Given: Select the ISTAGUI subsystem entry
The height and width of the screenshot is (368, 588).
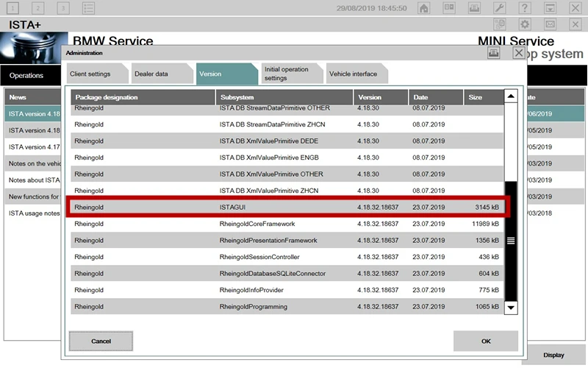Looking at the screenshot, I should pyautogui.click(x=287, y=207).
